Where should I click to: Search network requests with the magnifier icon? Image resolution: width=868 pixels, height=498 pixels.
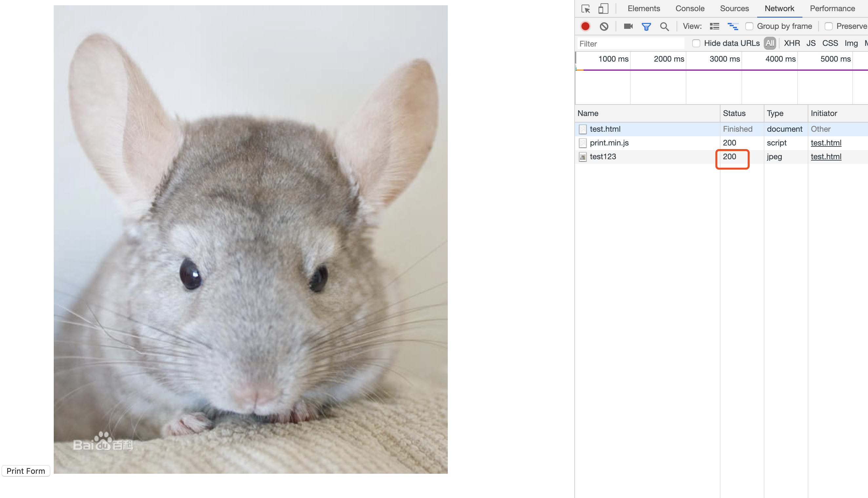tap(664, 26)
